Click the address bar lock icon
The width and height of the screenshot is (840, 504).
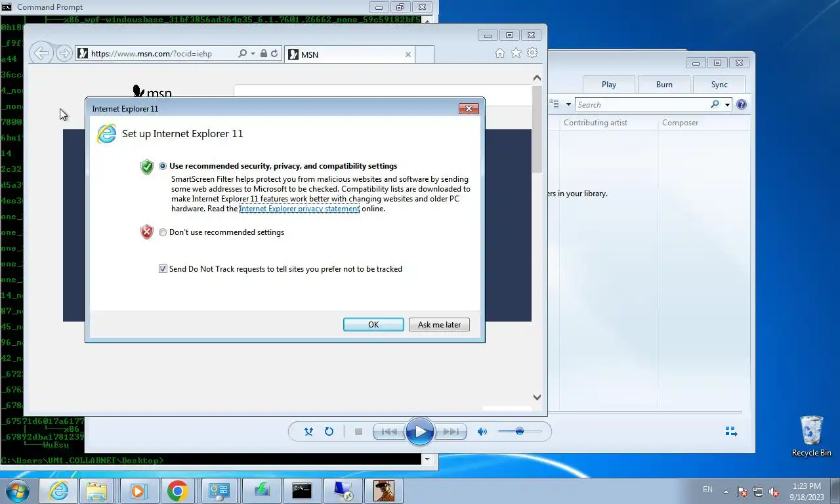[263, 54]
